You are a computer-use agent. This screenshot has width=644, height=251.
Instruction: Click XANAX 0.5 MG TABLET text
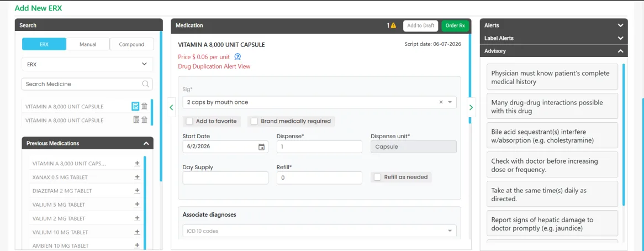tap(60, 177)
